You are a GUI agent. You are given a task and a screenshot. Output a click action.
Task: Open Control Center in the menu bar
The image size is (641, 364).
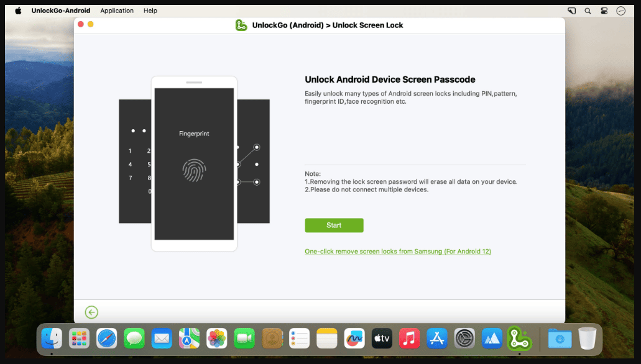click(604, 11)
